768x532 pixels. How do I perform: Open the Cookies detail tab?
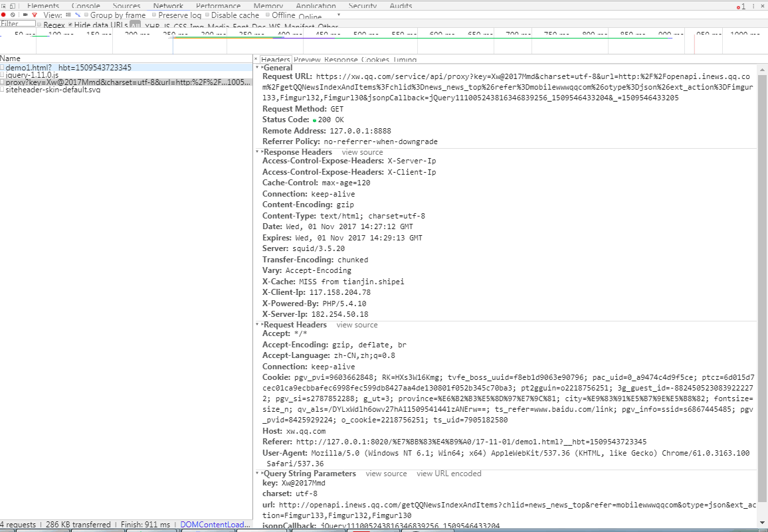click(x=375, y=59)
